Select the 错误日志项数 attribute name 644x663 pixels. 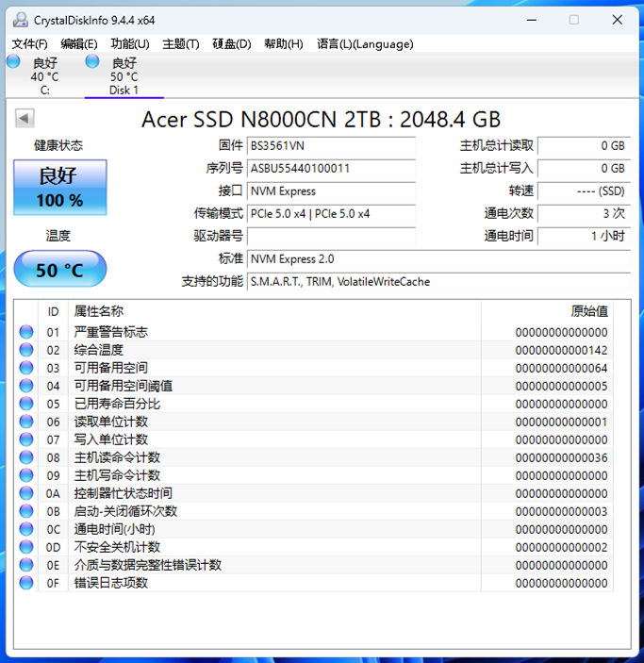click(x=110, y=583)
